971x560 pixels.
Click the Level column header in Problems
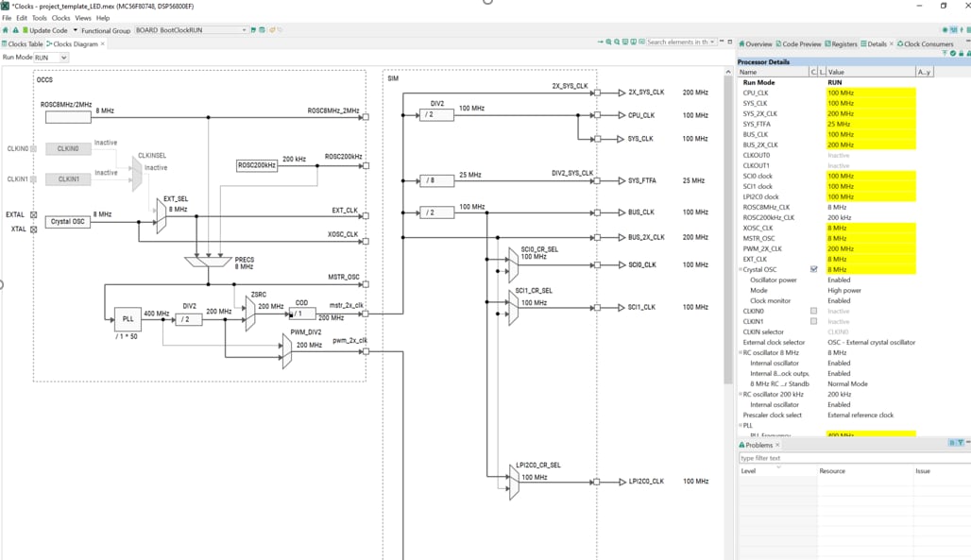click(x=749, y=470)
